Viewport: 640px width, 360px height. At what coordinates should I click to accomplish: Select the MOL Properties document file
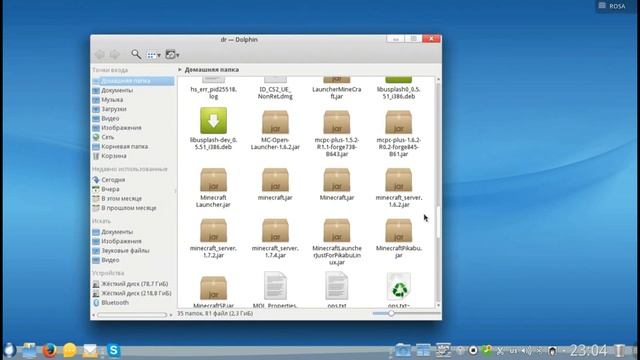click(275, 290)
